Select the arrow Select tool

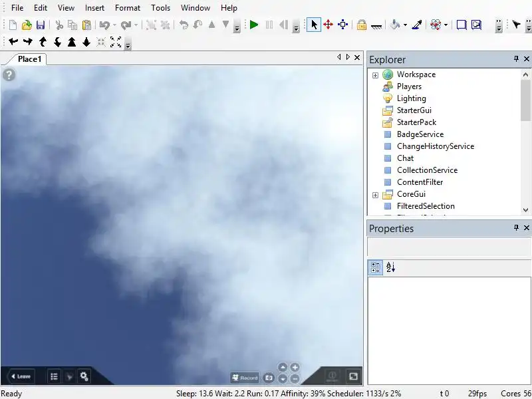[x=314, y=25]
